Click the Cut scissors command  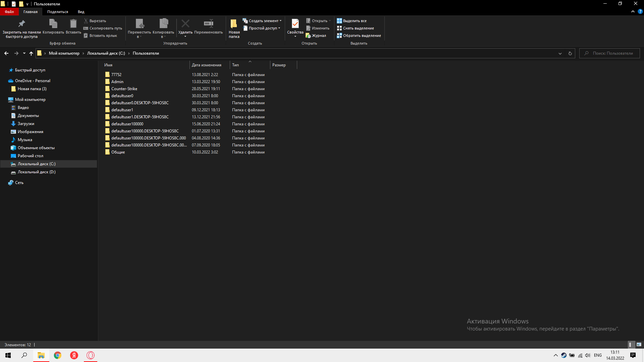(95, 21)
